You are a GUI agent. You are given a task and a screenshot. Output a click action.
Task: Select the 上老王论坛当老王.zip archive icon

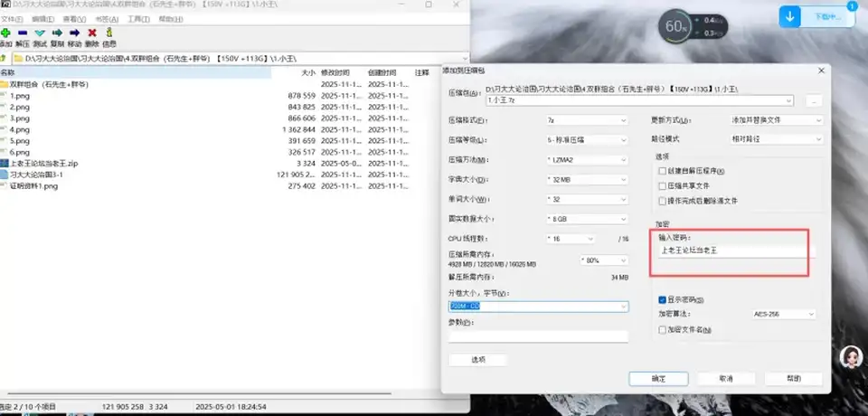tap(4, 164)
